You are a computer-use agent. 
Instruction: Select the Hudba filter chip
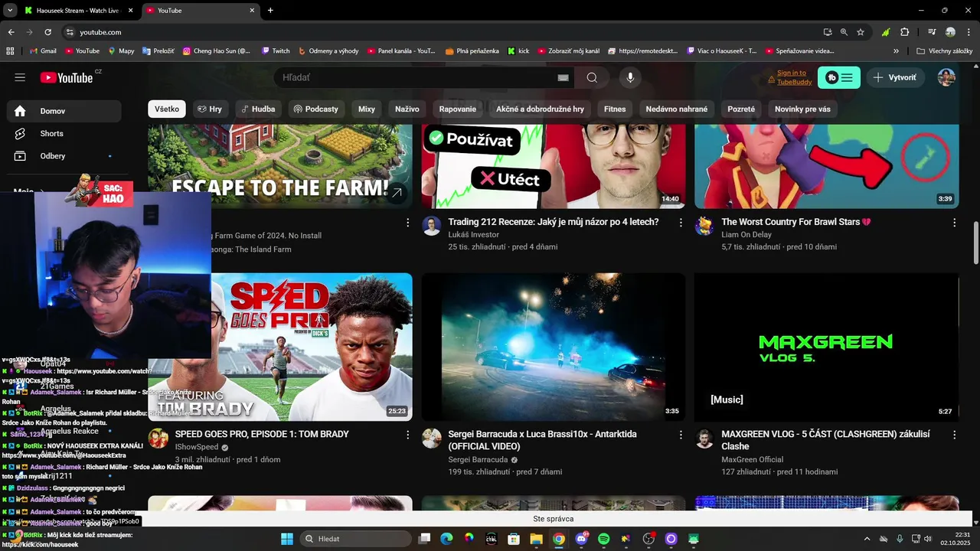coord(258,109)
